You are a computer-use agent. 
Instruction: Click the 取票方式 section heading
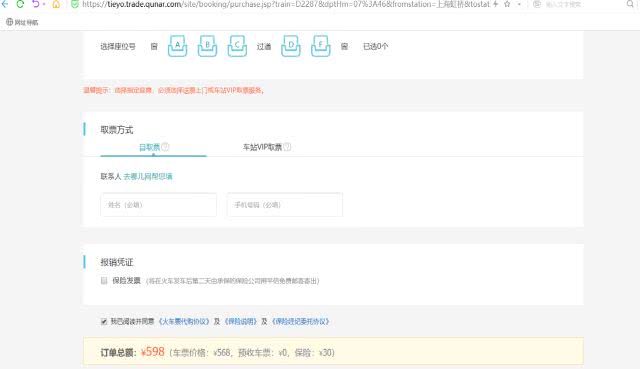tap(117, 130)
